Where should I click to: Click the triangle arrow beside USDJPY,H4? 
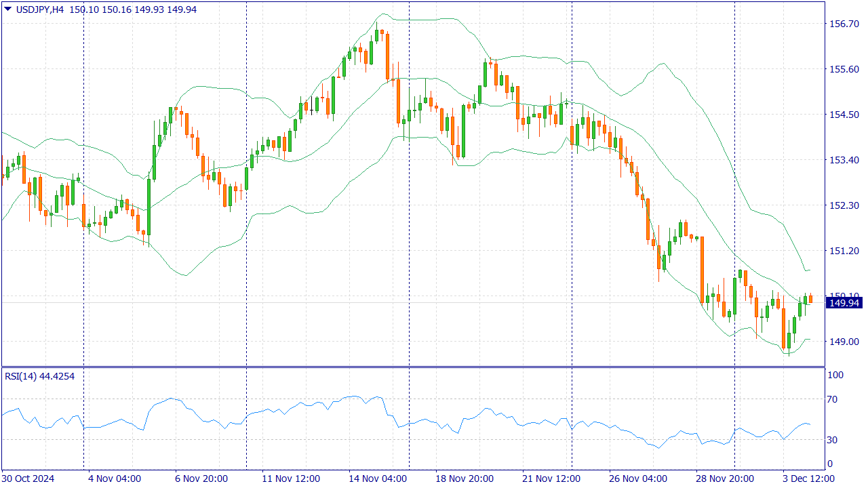pyautogui.click(x=7, y=9)
